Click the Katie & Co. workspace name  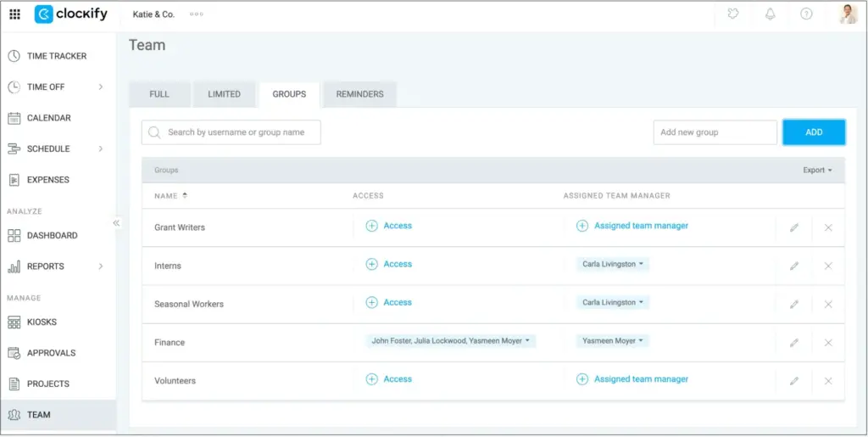[x=154, y=14]
